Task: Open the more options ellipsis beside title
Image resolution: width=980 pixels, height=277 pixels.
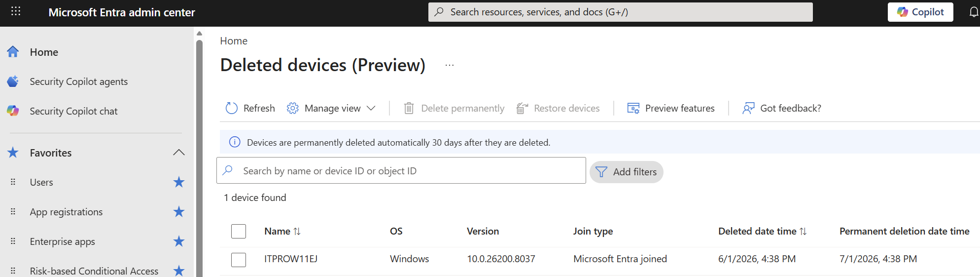Action: (x=450, y=65)
